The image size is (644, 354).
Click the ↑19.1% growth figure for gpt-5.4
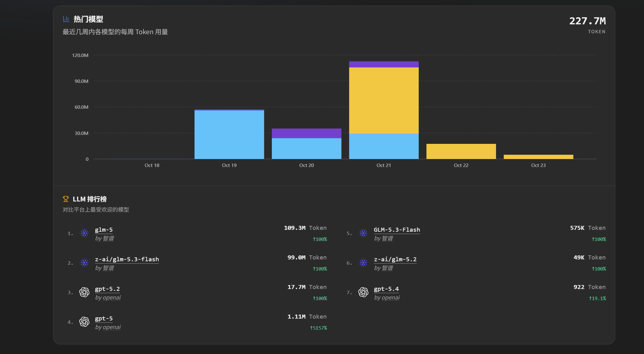[x=597, y=298]
